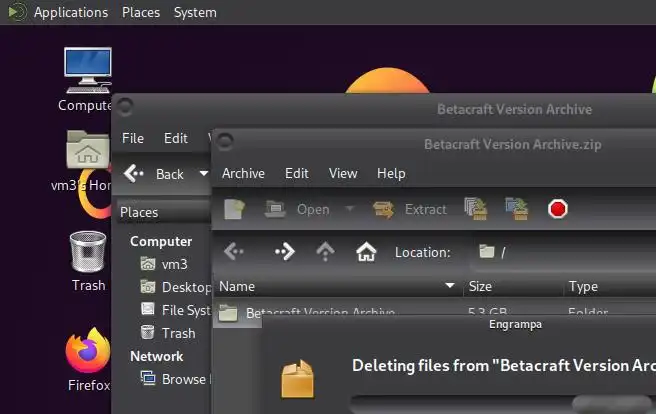This screenshot has height=414, width=656.
Task: Click the red Stop icon in Engrampa toolbar
Action: click(558, 209)
